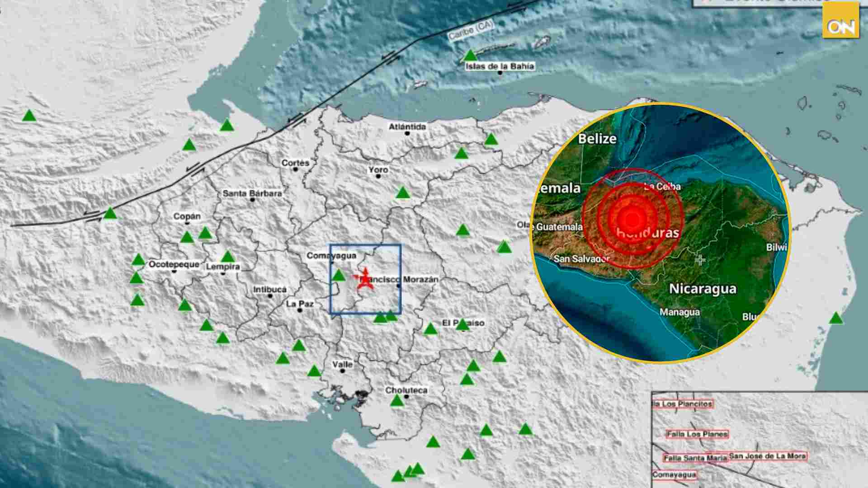Select the green triangle next to Choluteca
This screenshot has width=868, height=488.
pyautogui.click(x=396, y=400)
